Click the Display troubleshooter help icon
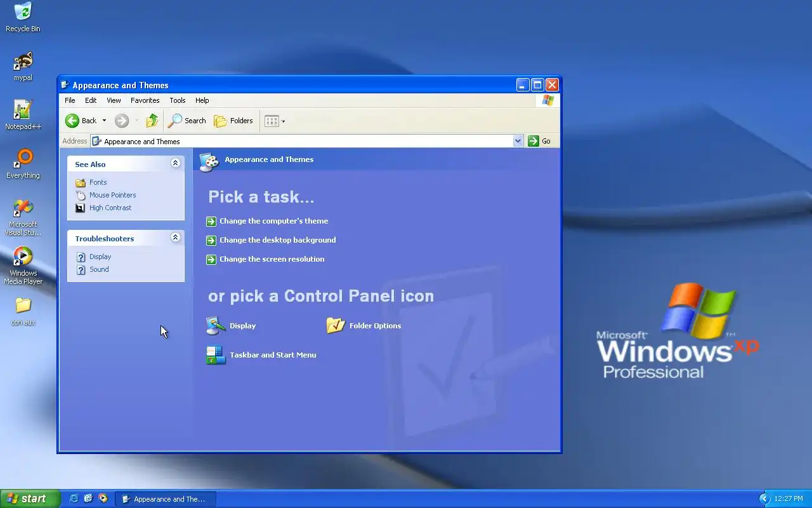 click(81, 257)
